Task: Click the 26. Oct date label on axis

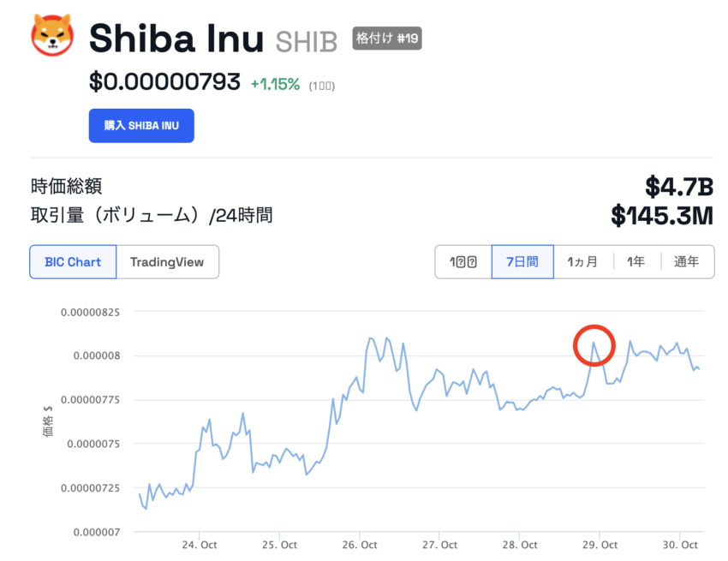Action: (360, 545)
